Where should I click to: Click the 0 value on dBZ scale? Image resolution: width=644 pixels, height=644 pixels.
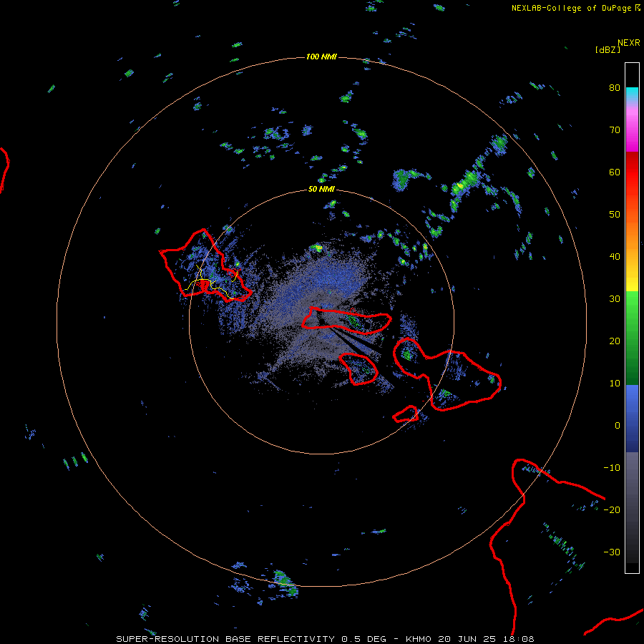(x=618, y=426)
